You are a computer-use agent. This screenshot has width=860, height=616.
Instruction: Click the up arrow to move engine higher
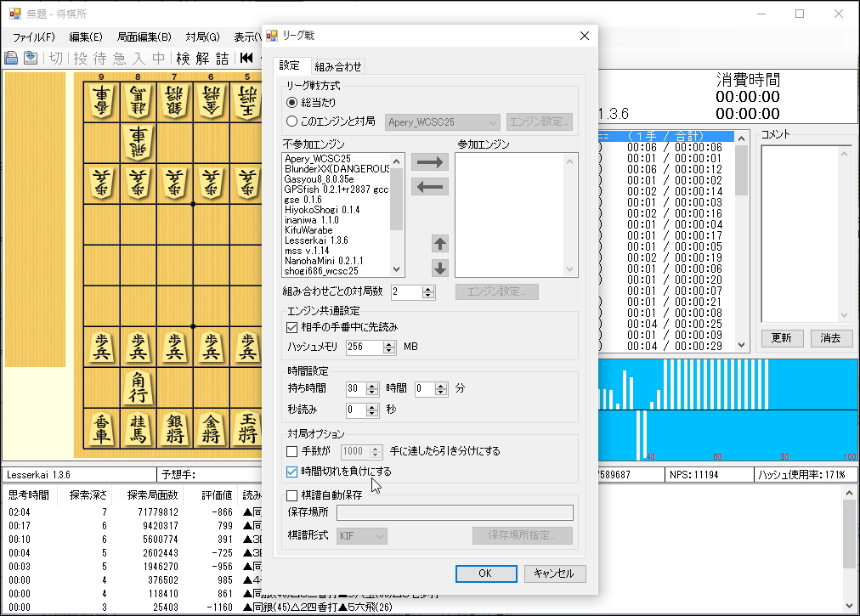[x=439, y=243]
